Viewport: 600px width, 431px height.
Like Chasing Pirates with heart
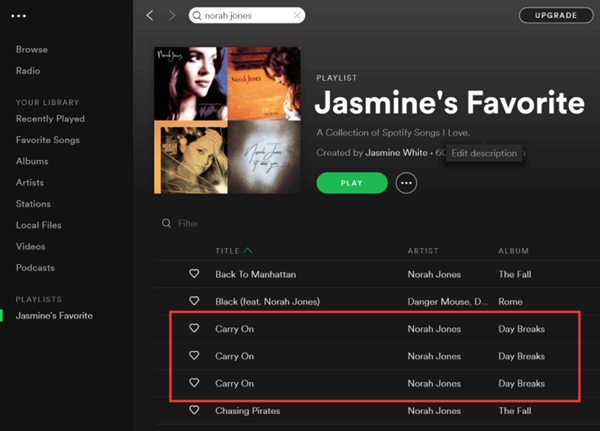tap(194, 410)
